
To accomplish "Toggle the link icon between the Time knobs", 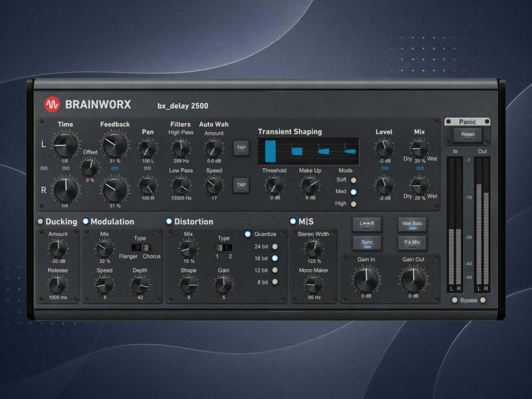I will 66,168.
